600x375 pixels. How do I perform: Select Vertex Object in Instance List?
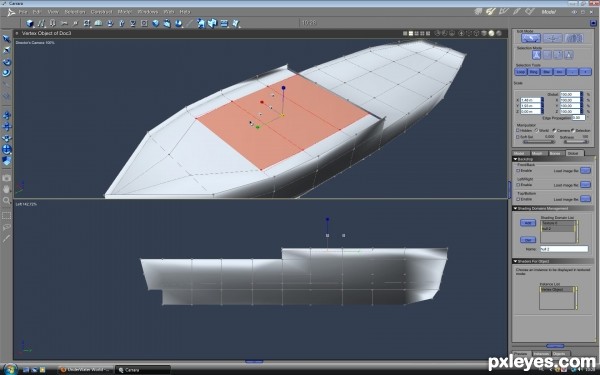[x=557, y=290]
